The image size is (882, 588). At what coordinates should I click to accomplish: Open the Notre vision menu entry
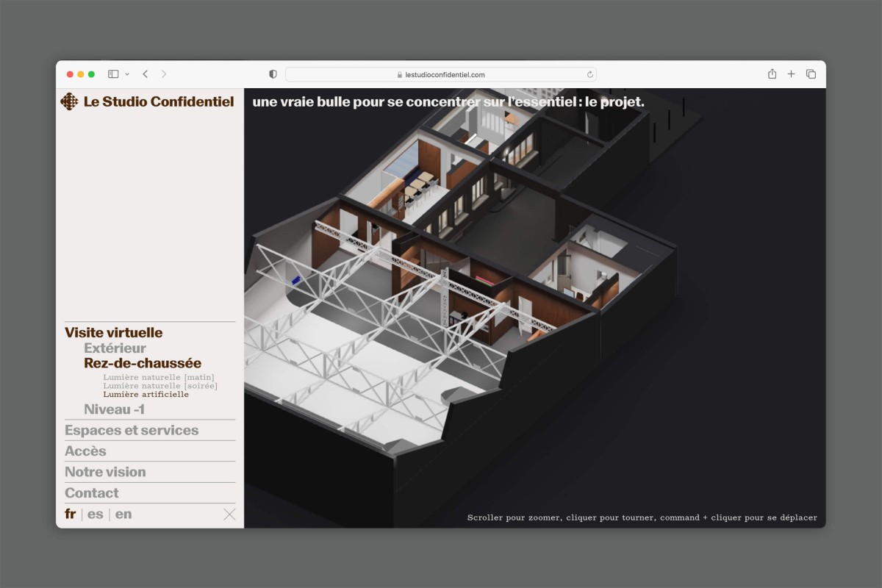click(104, 471)
